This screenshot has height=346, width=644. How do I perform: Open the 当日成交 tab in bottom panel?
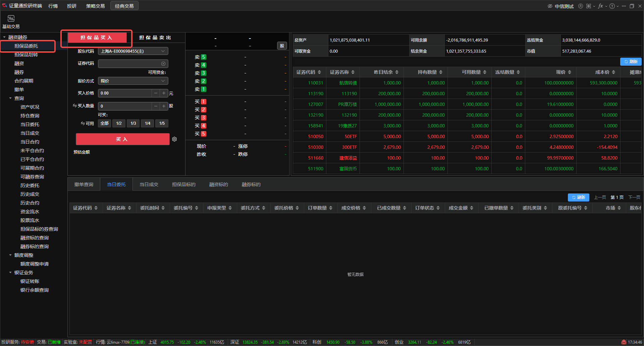pyautogui.click(x=149, y=184)
